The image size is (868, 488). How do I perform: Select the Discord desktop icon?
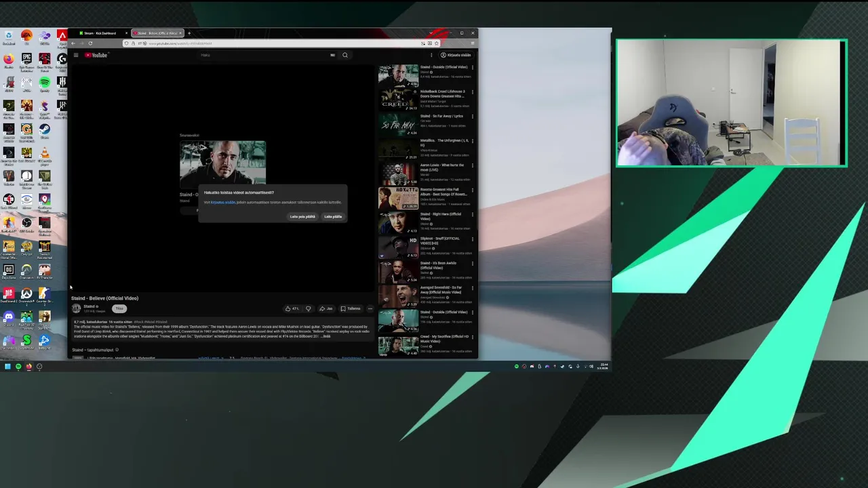9,320
